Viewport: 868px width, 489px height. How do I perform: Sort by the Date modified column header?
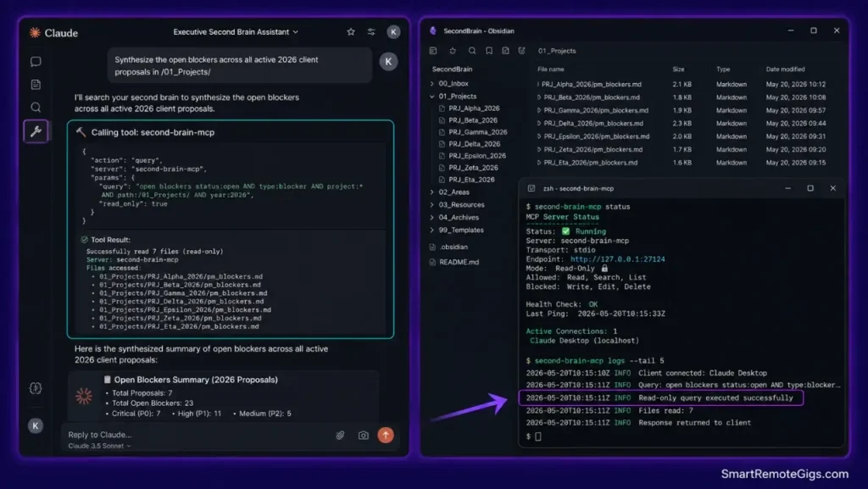click(x=786, y=69)
